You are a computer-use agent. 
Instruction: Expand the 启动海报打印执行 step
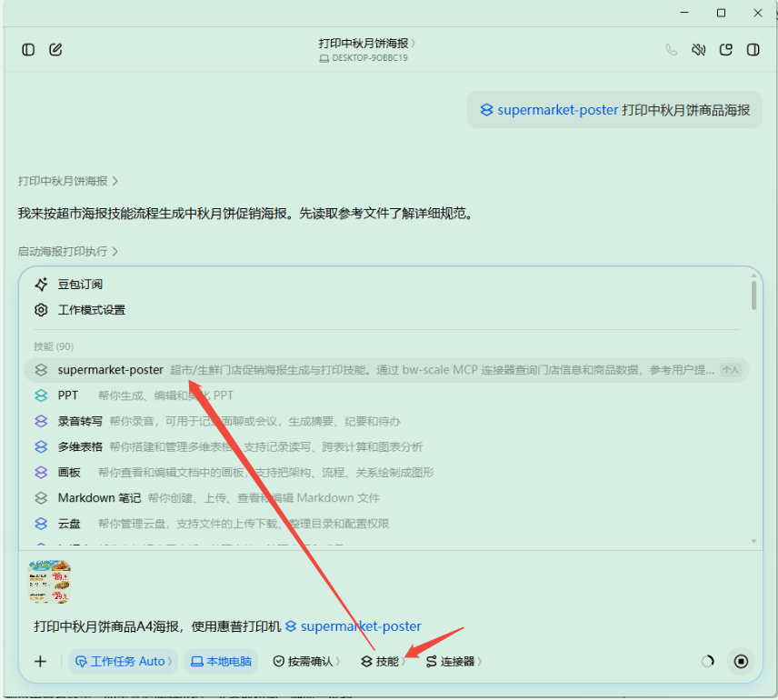[67, 252]
